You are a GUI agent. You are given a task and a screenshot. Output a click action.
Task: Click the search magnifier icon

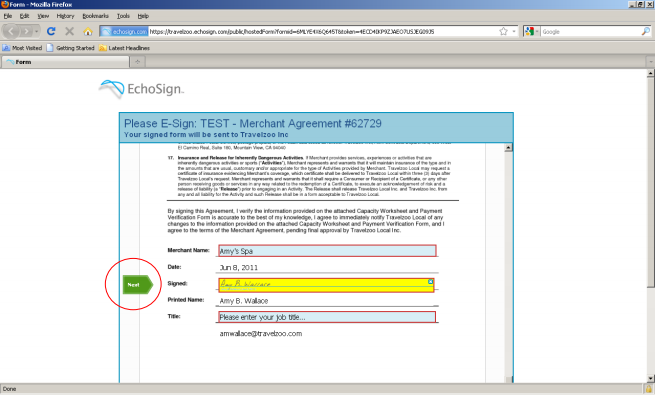646,31
